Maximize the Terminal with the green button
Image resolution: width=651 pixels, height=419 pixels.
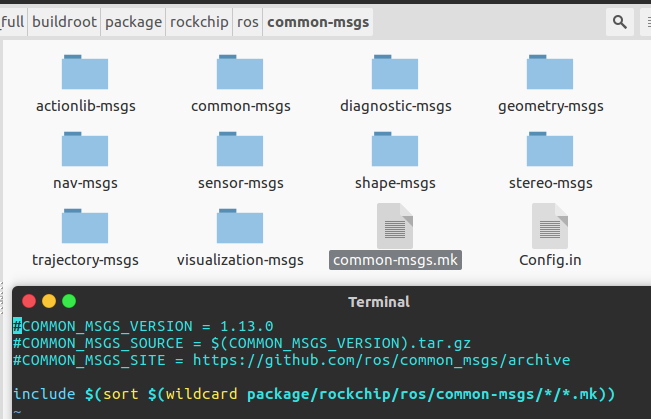pos(69,301)
